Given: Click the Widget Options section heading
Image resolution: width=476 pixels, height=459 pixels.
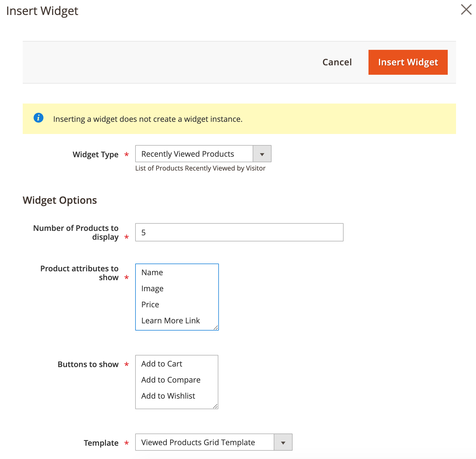Looking at the screenshot, I should [60, 200].
